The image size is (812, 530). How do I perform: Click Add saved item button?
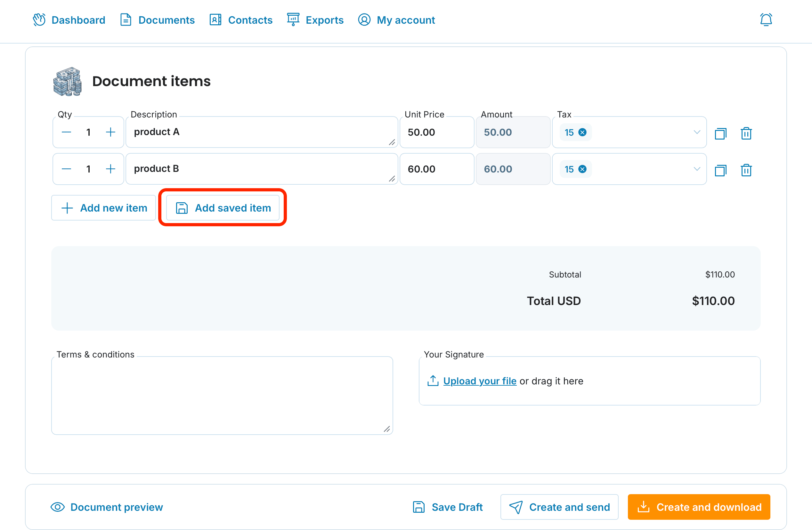click(x=223, y=208)
